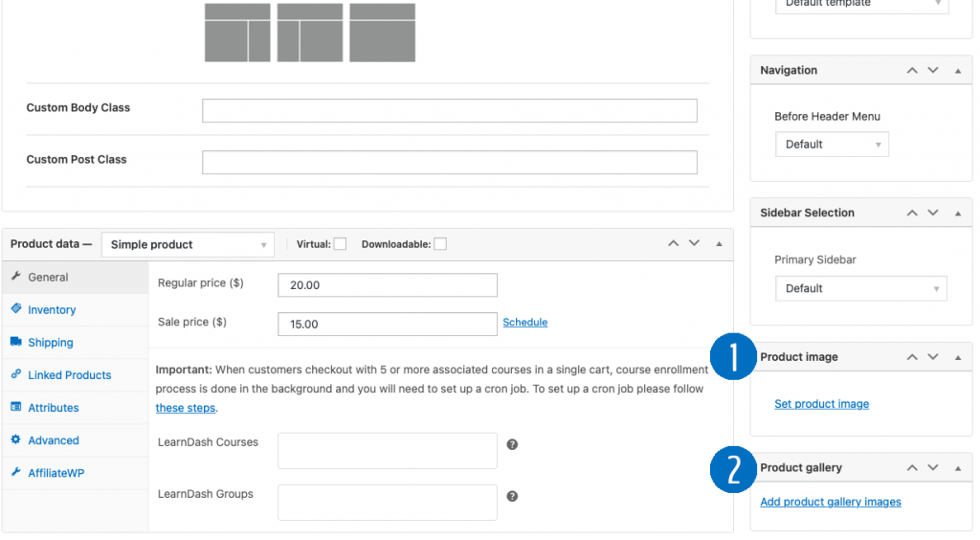The height and width of the screenshot is (540, 980).
Task: Click the Set product image link
Action: (x=821, y=404)
